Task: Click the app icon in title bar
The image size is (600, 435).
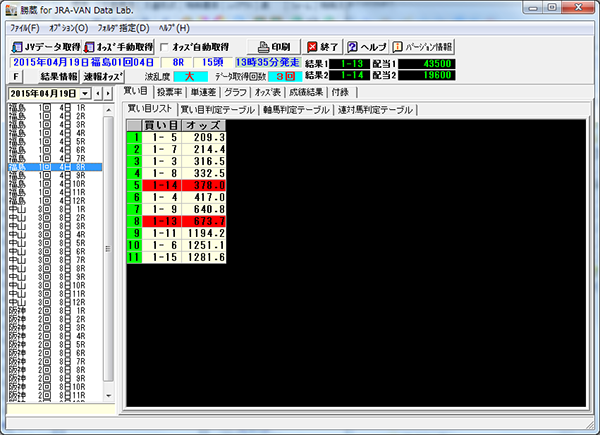Action: tap(11, 10)
